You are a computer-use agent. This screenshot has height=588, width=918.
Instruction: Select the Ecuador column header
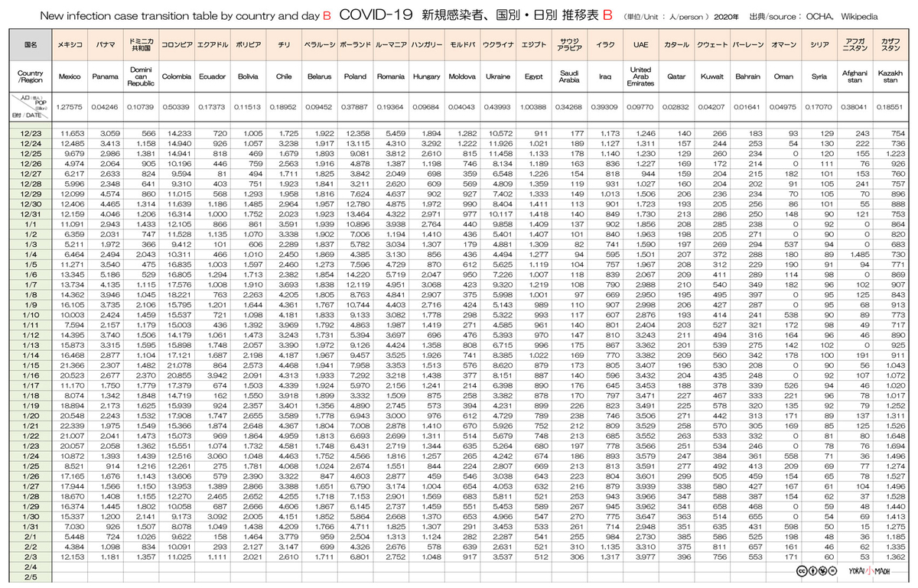coord(211,76)
